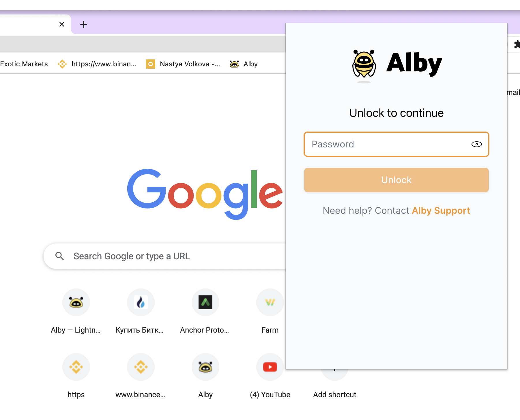Click the Add shortcut tile
Screen dimensions: 520x420
pyautogui.click(x=335, y=394)
